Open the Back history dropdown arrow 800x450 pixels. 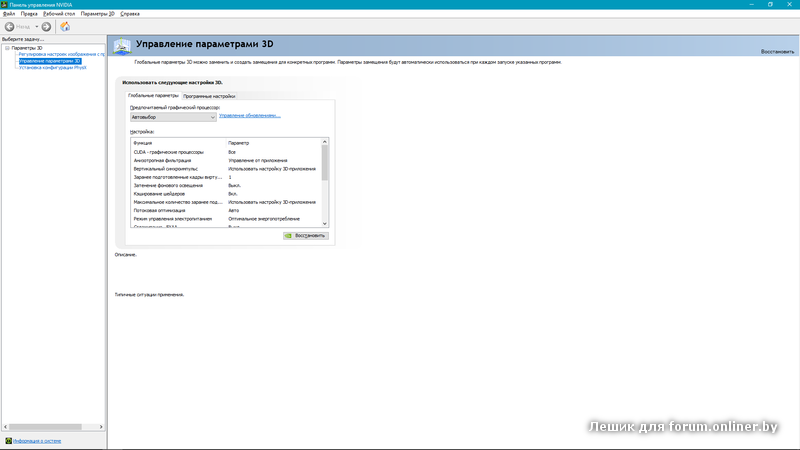point(37,27)
